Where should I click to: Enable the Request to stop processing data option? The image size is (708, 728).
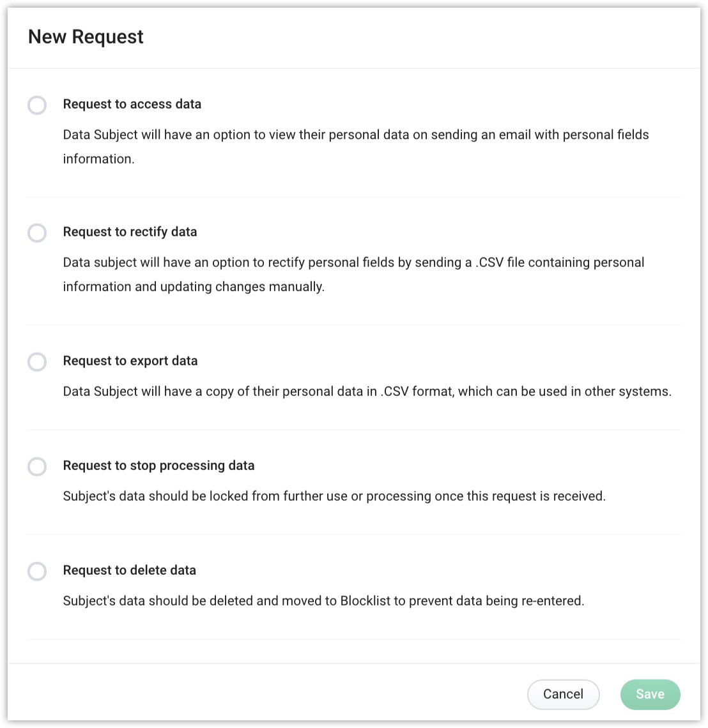(x=37, y=466)
